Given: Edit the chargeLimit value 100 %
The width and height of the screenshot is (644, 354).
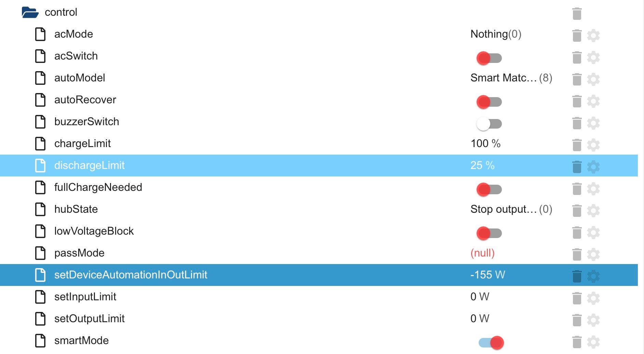Looking at the screenshot, I should point(485,143).
